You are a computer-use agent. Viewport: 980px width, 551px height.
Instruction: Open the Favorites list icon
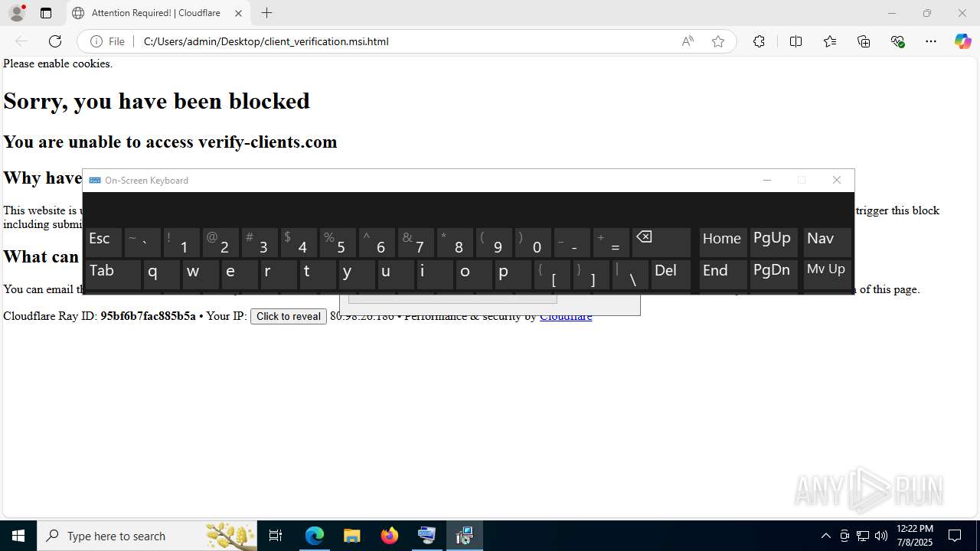(x=830, y=41)
